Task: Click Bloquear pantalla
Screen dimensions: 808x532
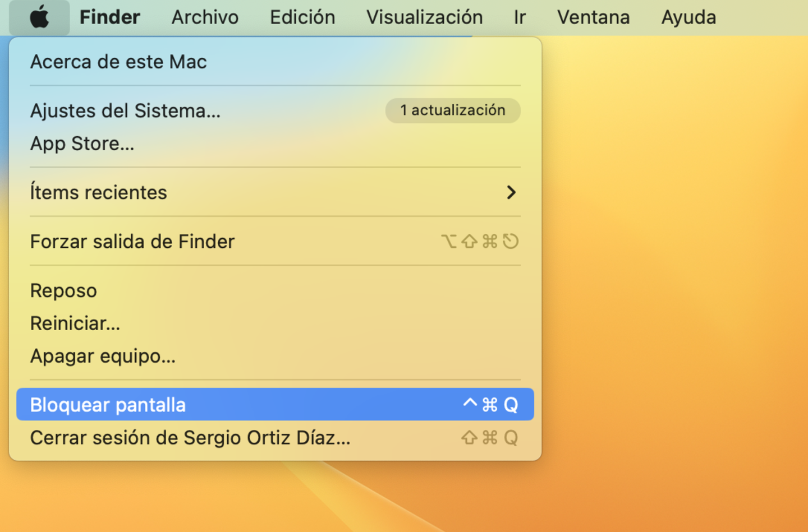Action: coord(275,404)
